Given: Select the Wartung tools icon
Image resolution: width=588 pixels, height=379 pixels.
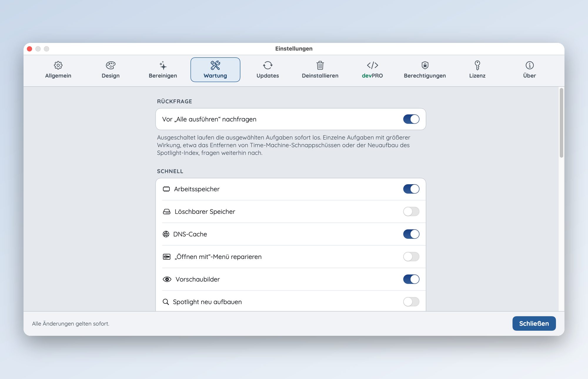Looking at the screenshot, I should (215, 65).
